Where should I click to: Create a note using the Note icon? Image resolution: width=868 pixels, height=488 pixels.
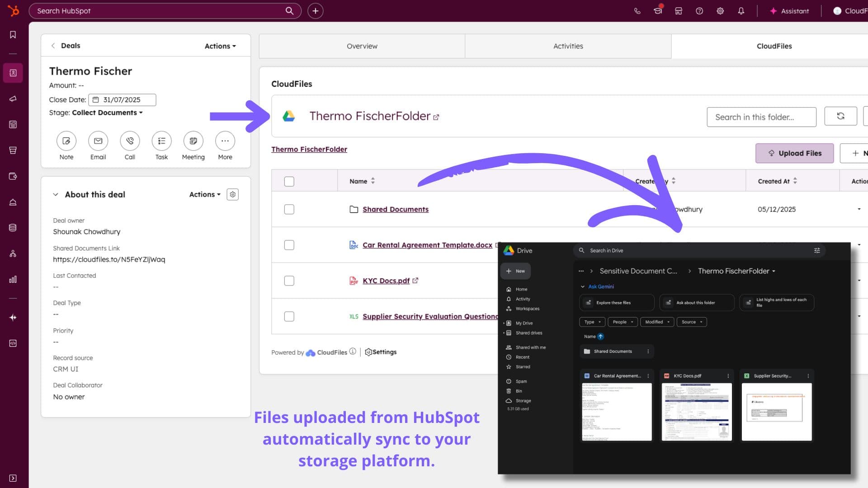[66, 141]
